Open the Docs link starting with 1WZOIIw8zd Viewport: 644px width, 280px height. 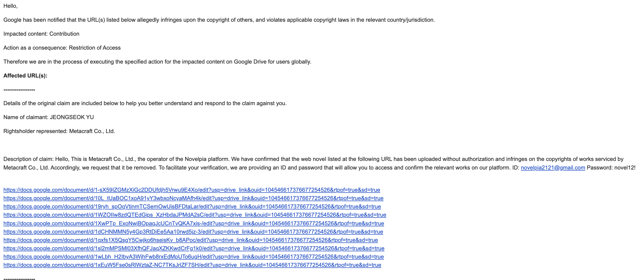click(x=195, y=215)
